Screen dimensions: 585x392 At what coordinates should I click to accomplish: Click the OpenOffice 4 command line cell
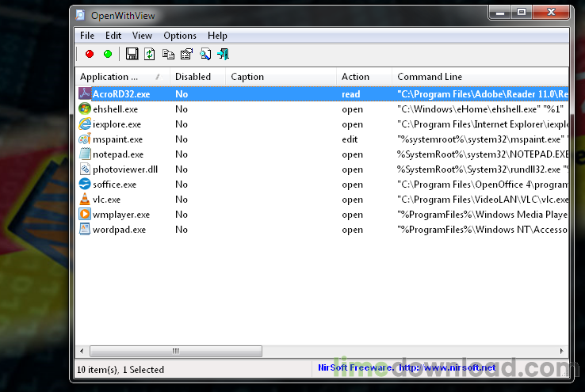tap(483, 185)
